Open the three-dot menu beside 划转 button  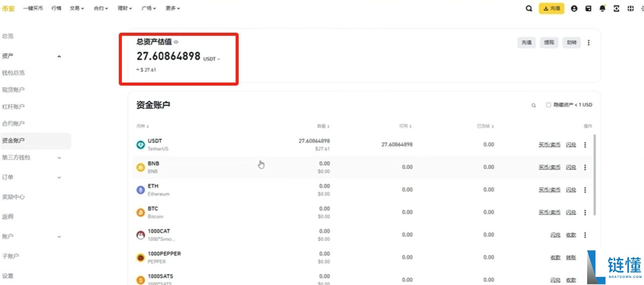click(589, 43)
